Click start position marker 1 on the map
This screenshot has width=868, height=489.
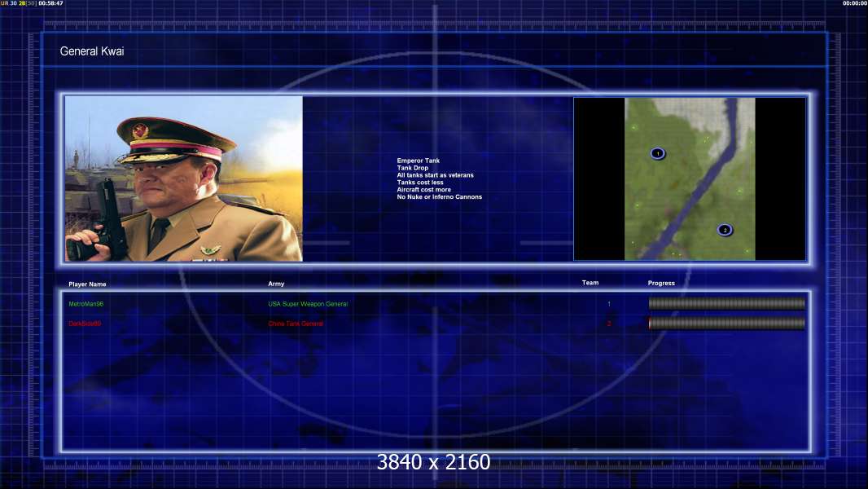click(x=658, y=153)
